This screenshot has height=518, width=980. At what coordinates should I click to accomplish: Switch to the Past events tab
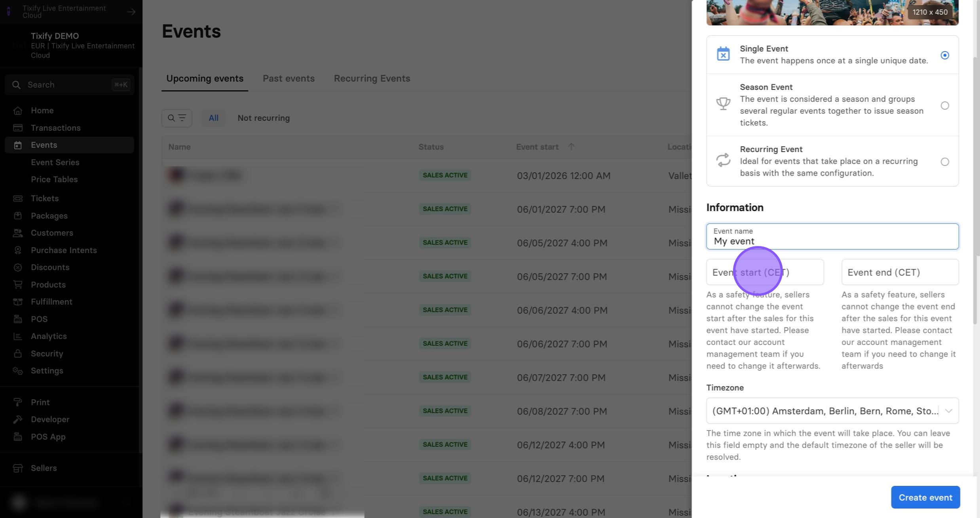[x=289, y=78]
